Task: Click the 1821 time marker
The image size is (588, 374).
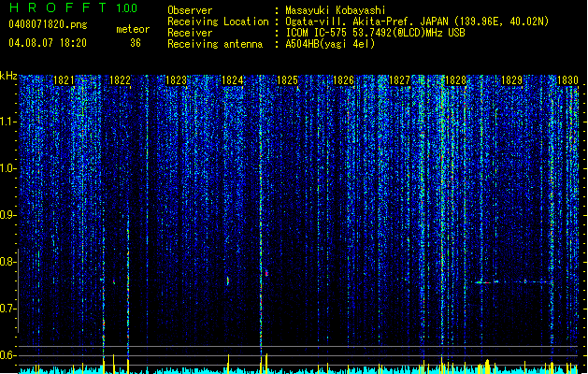Action: 65,80
